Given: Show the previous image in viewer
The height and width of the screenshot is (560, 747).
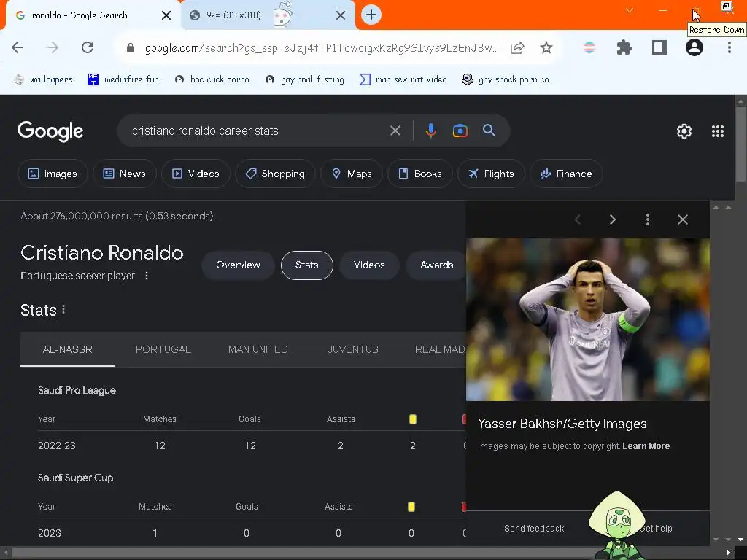Looking at the screenshot, I should pos(578,219).
